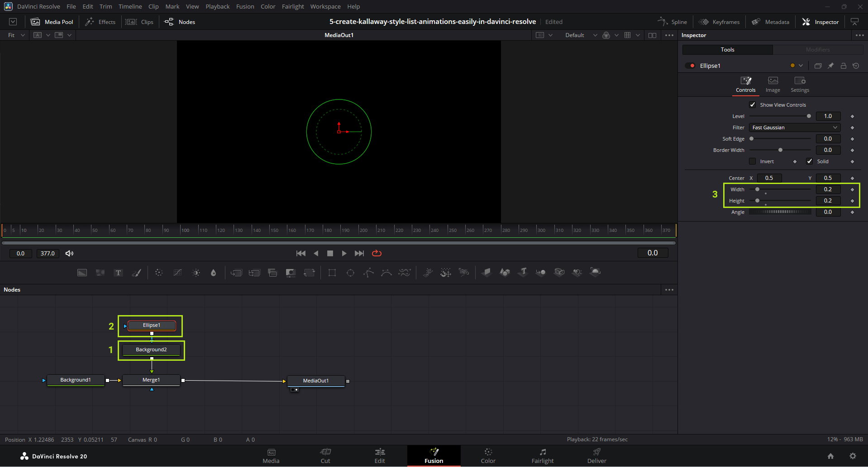The image size is (868, 467).
Task: Open the Fusion menu
Action: pos(245,6)
